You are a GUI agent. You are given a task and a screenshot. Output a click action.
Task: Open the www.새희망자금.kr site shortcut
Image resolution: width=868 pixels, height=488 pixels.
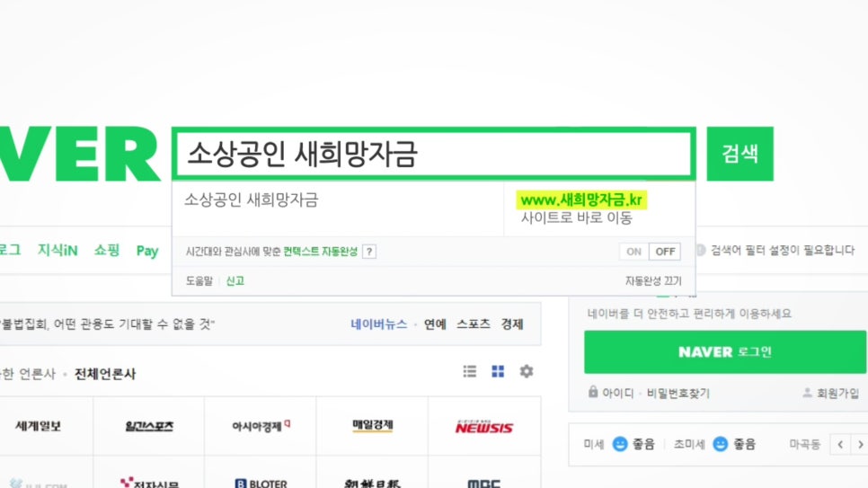click(581, 200)
